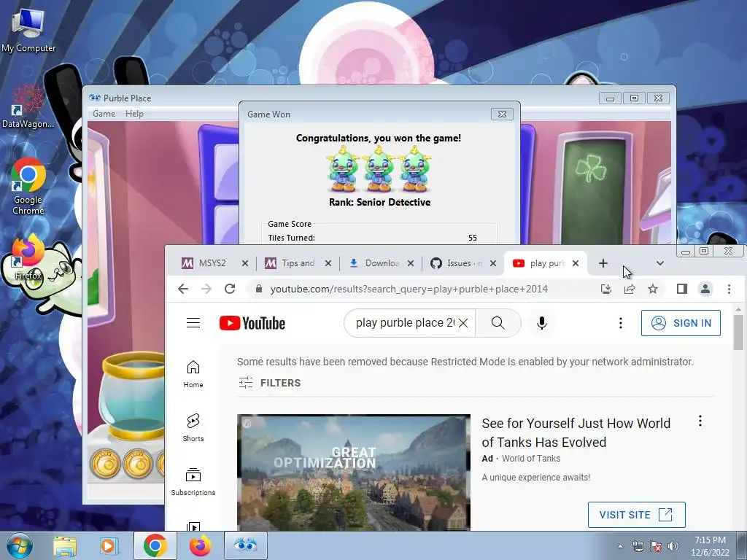Expand the search FILTERS
Viewport: 747px width, 560px height.
click(x=270, y=383)
